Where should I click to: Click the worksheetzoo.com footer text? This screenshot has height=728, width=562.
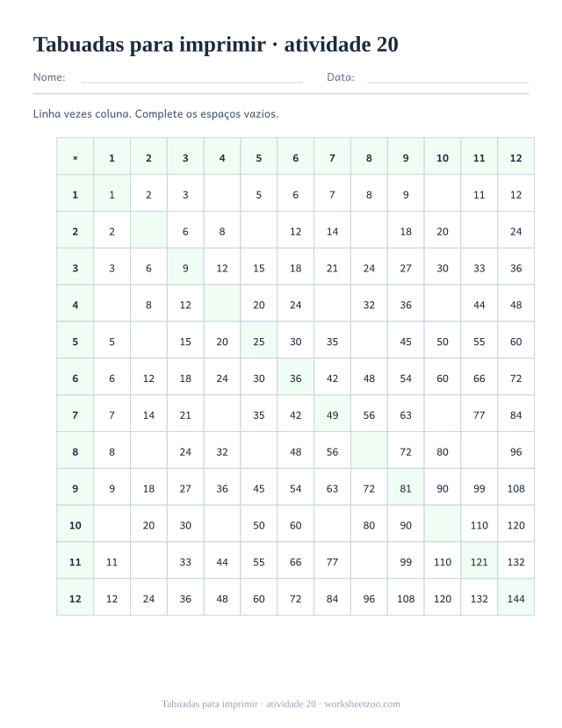click(x=362, y=704)
